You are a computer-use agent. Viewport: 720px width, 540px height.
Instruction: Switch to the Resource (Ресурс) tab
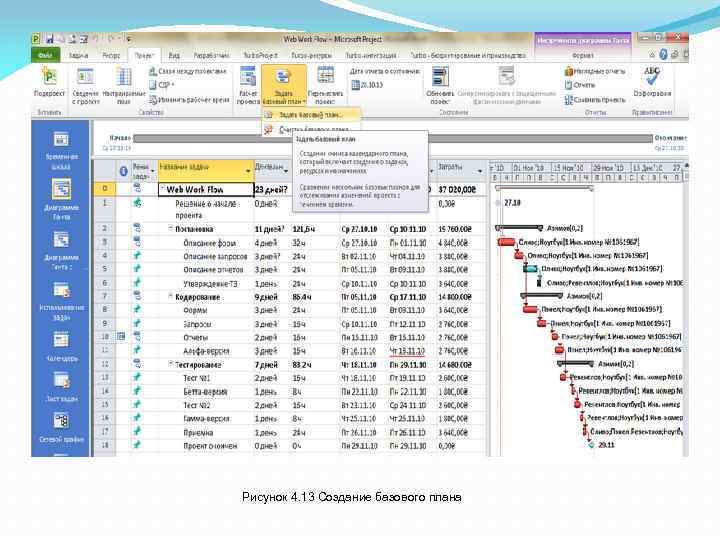coord(111,55)
